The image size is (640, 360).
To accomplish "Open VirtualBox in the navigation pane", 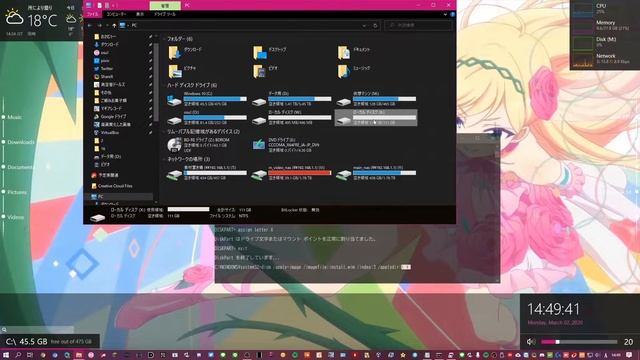I will (109, 133).
